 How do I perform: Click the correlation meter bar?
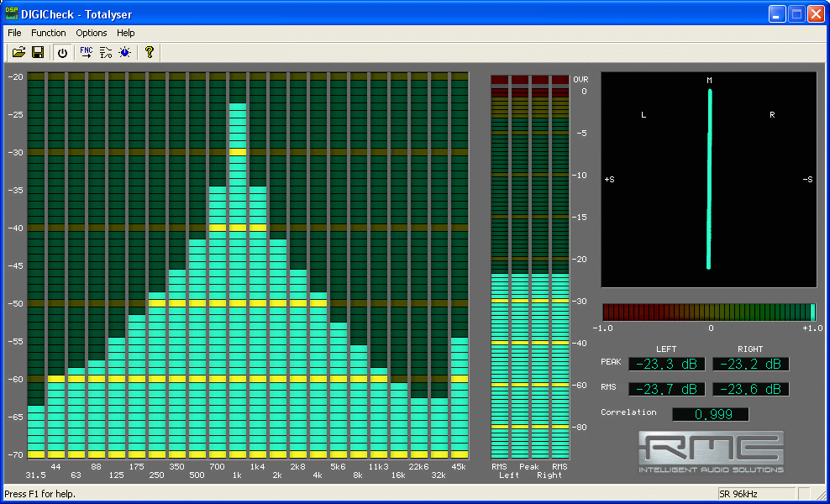click(x=709, y=312)
